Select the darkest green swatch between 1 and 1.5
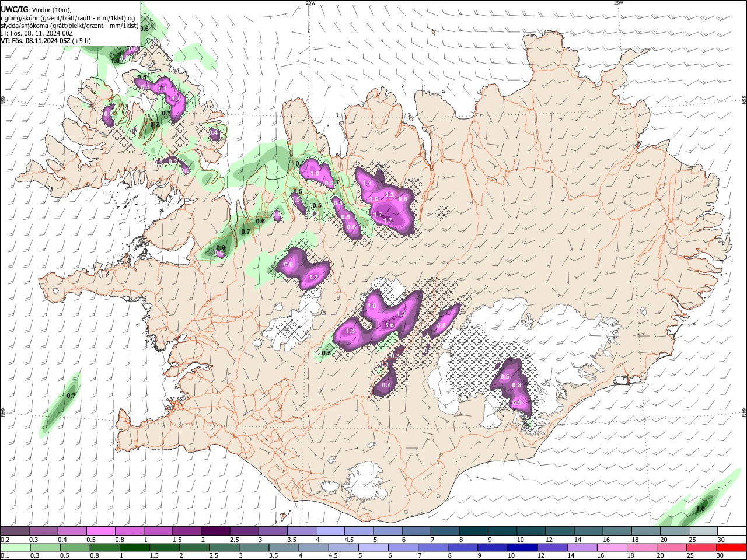The image size is (747, 560). [135, 547]
